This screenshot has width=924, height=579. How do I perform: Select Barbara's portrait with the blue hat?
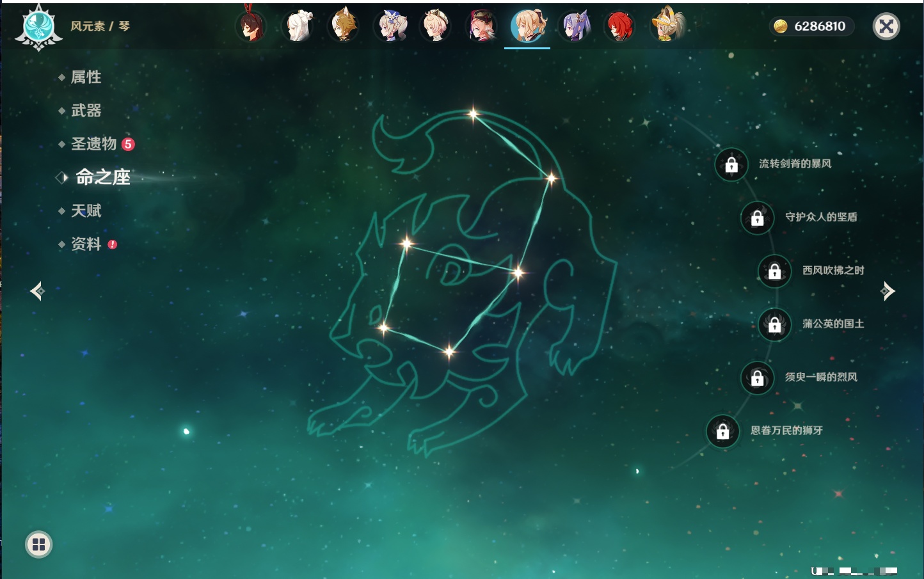(x=390, y=26)
